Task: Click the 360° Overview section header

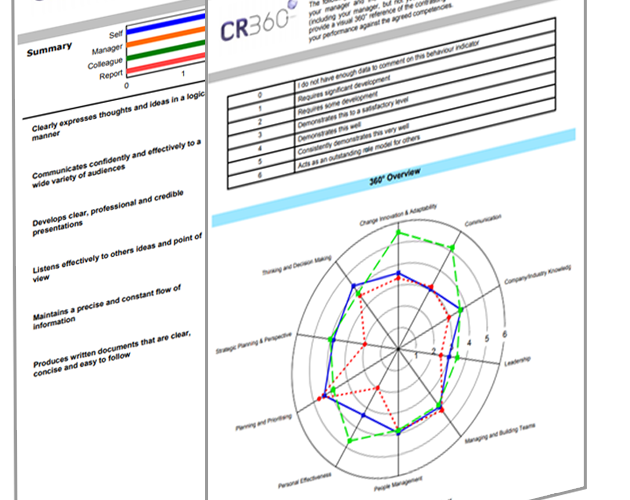Action: [395, 177]
